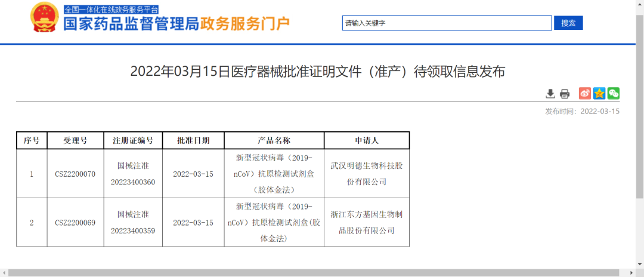This screenshot has width=644, height=277.
Task: Click the horizontal scrollbar at the bottom
Action: [x=314, y=273]
